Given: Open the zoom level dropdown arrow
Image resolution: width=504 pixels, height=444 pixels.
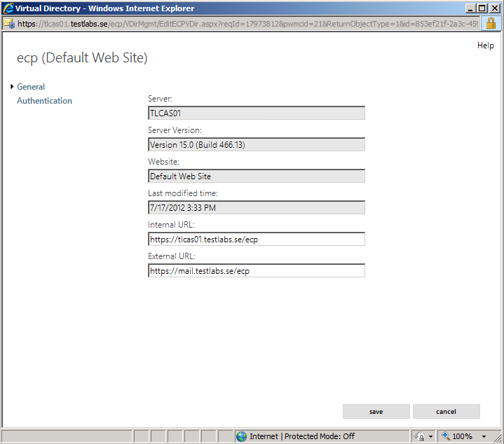Looking at the screenshot, I should [484, 436].
